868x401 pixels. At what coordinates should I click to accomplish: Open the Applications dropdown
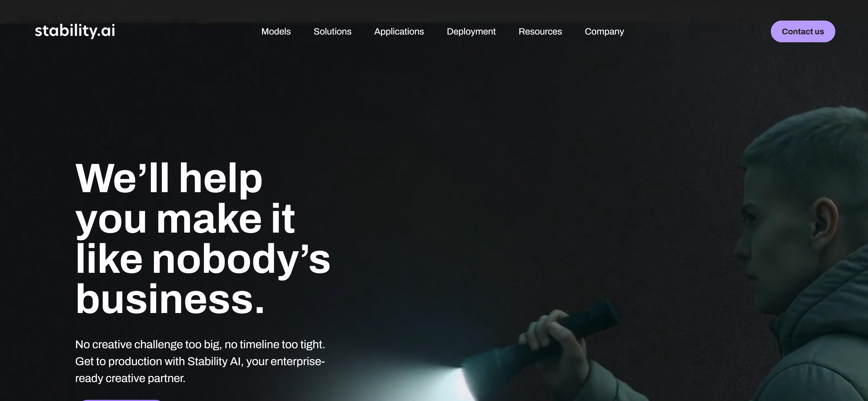[399, 32]
